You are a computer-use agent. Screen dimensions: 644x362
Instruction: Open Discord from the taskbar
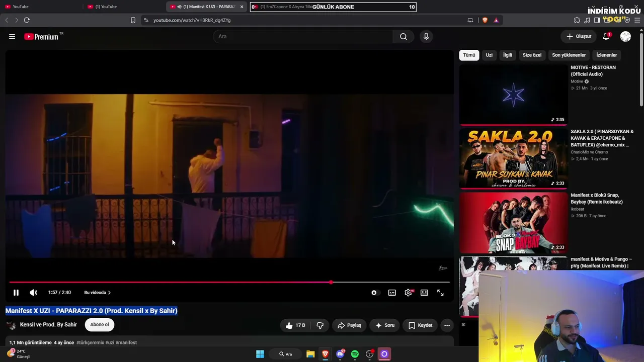pos(340,354)
